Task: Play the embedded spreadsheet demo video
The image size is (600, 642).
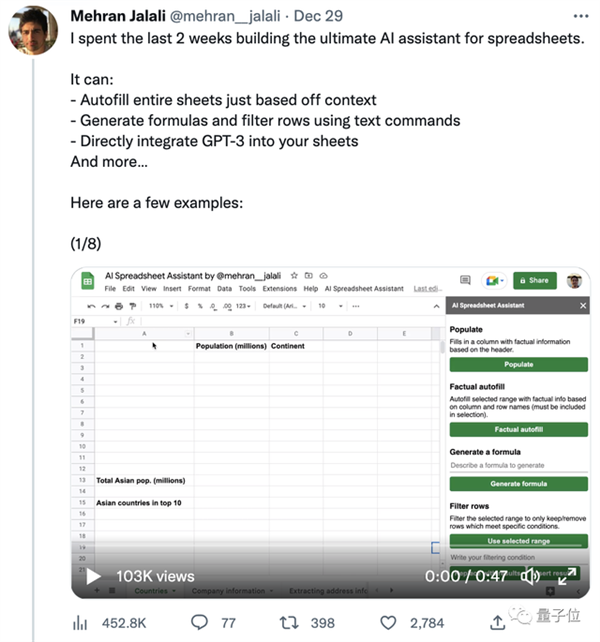Action: coord(94,576)
